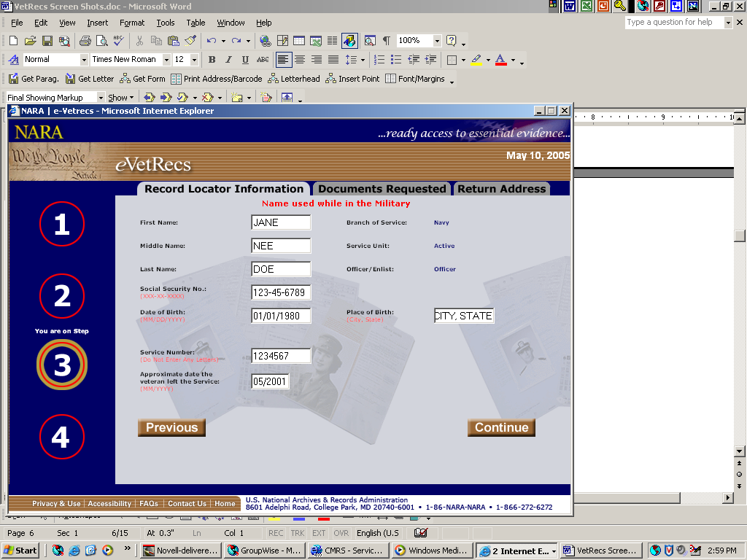Click the Previous button
This screenshot has height=560, width=747.
pyautogui.click(x=171, y=428)
